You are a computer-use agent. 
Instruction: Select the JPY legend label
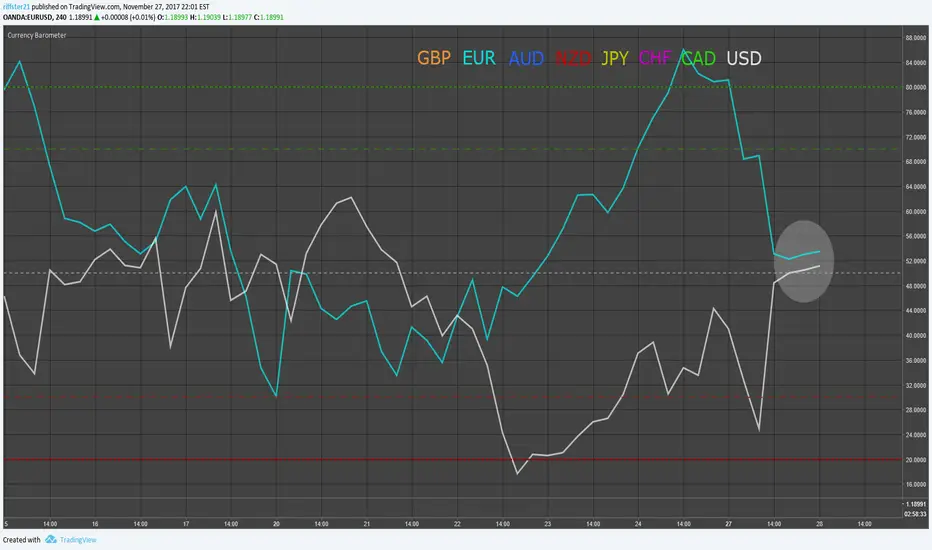[x=615, y=58]
